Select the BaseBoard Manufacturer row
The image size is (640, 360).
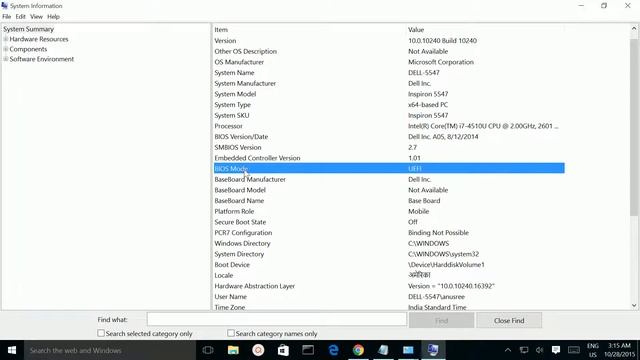pyautogui.click(x=389, y=179)
